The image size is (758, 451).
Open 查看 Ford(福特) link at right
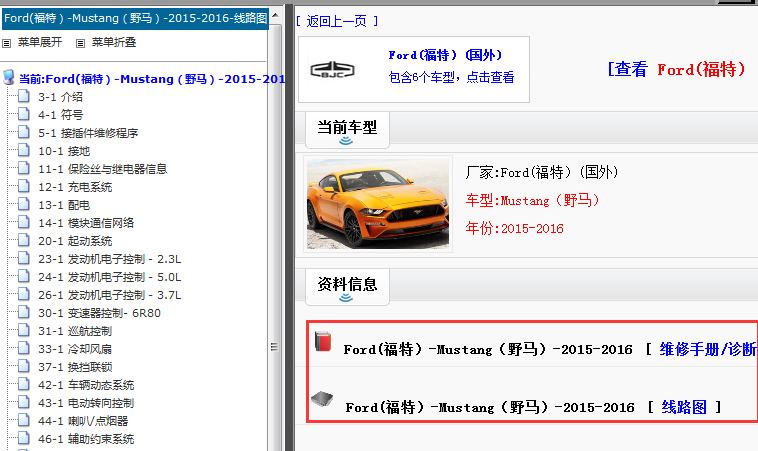click(x=676, y=69)
